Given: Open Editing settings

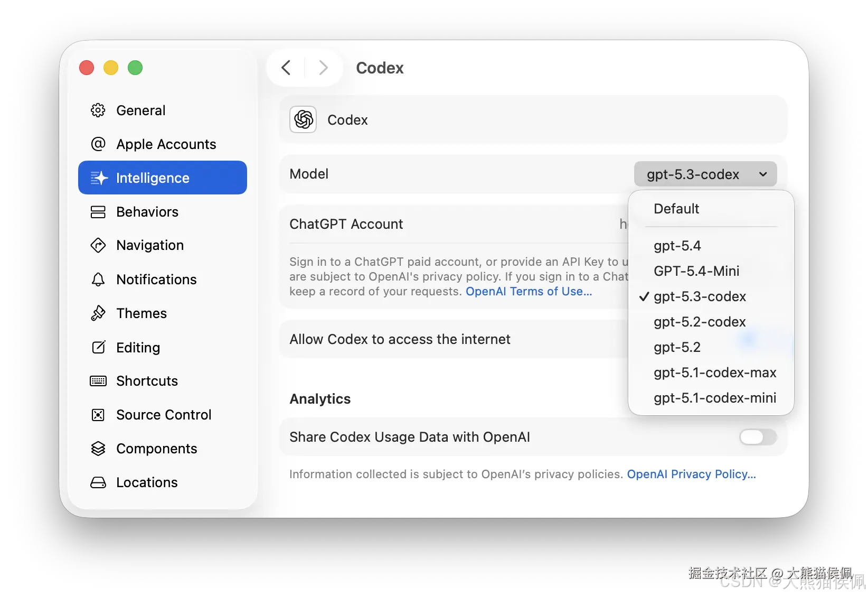Looking at the screenshot, I should click(163, 347).
